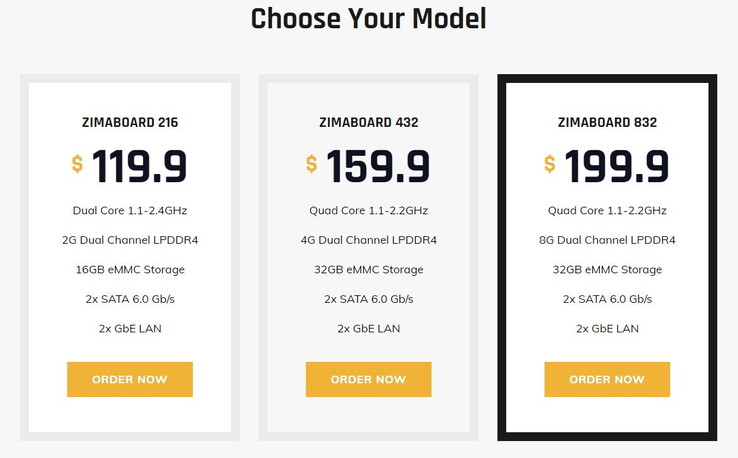Click the Choose Your Model heading

point(368,18)
